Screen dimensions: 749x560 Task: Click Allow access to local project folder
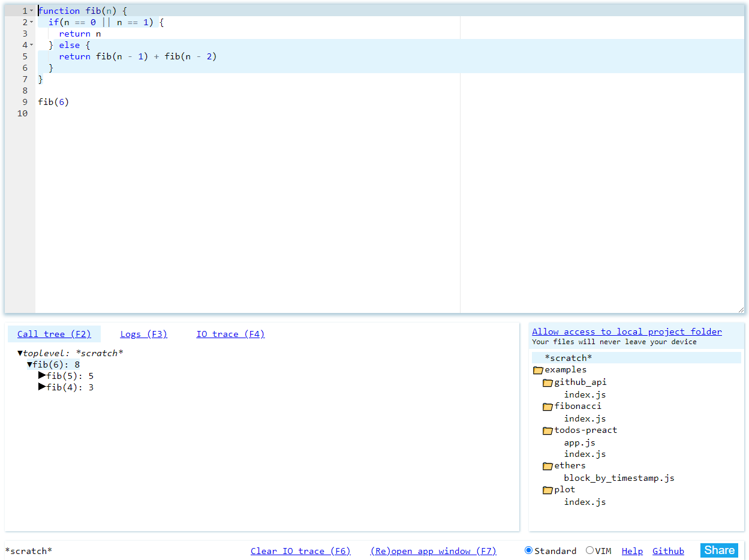(x=627, y=332)
